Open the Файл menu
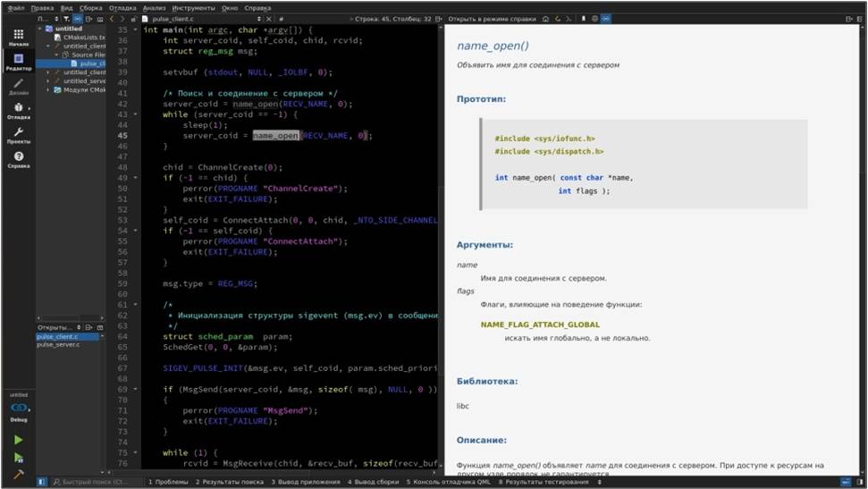Viewport: 868px width, 489px height. pyautogui.click(x=15, y=8)
